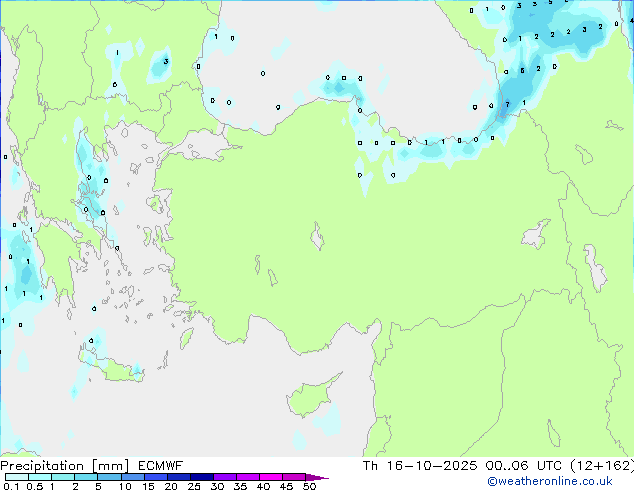634x490 pixels.
Task: Click legend label '25'
Action: 194,486
